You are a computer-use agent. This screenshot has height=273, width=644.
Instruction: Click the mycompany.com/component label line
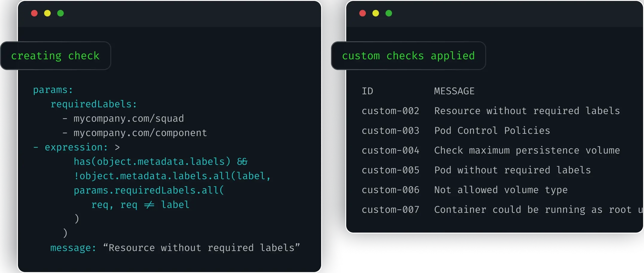tap(140, 133)
